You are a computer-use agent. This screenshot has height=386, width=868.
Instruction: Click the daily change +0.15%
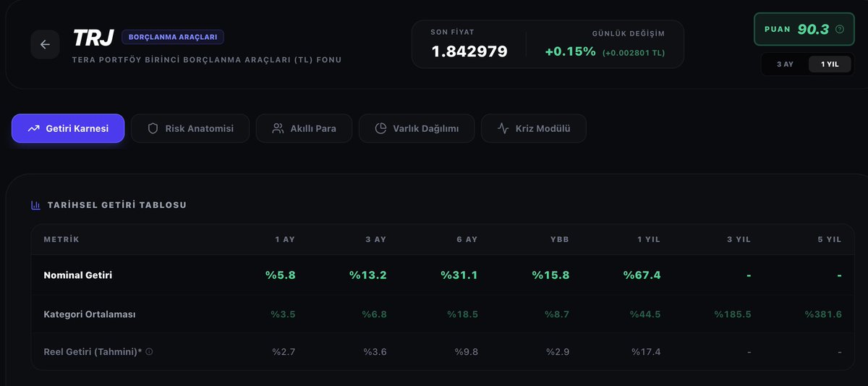click(571, 51)
